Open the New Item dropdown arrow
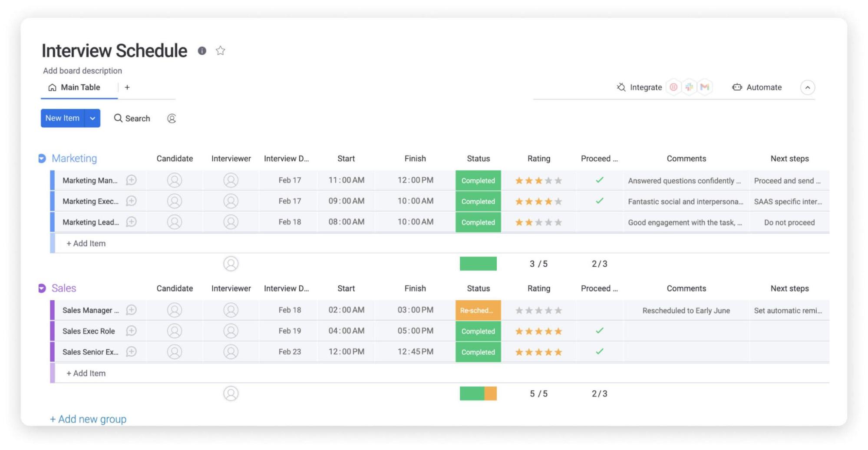Image resolution: width=868 pixels, height=450 pixels. click(x=92, y=118)
